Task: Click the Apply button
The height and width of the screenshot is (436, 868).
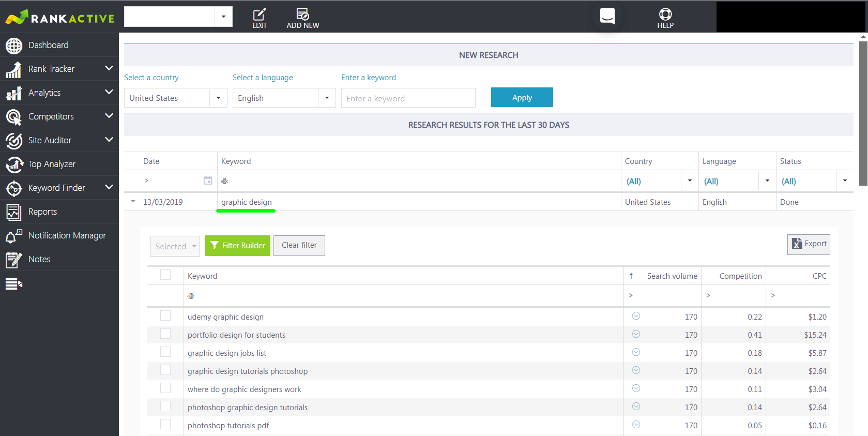Action: click(x=522, y=97)
